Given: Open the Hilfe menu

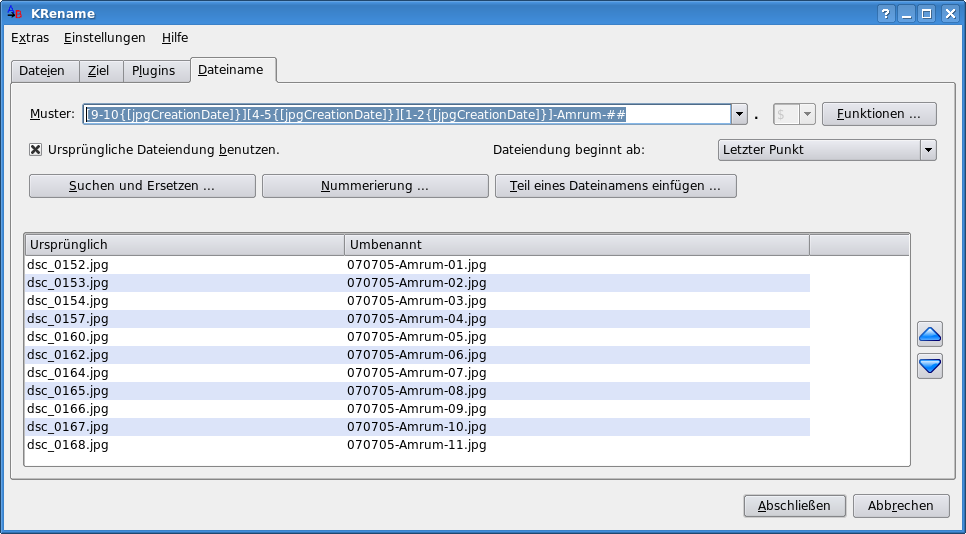Looking at the screenshot, I should pyautogui.click(x=175, y=38).
